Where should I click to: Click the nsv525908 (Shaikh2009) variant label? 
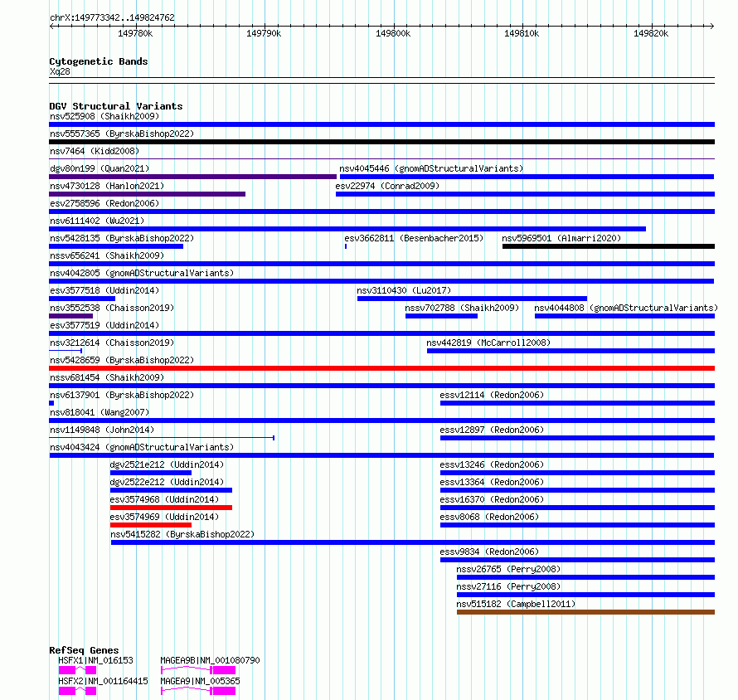[x=104, y=116]
